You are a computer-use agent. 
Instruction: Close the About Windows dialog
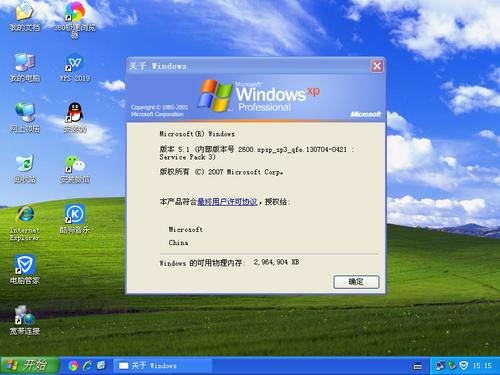pos(377,66)
